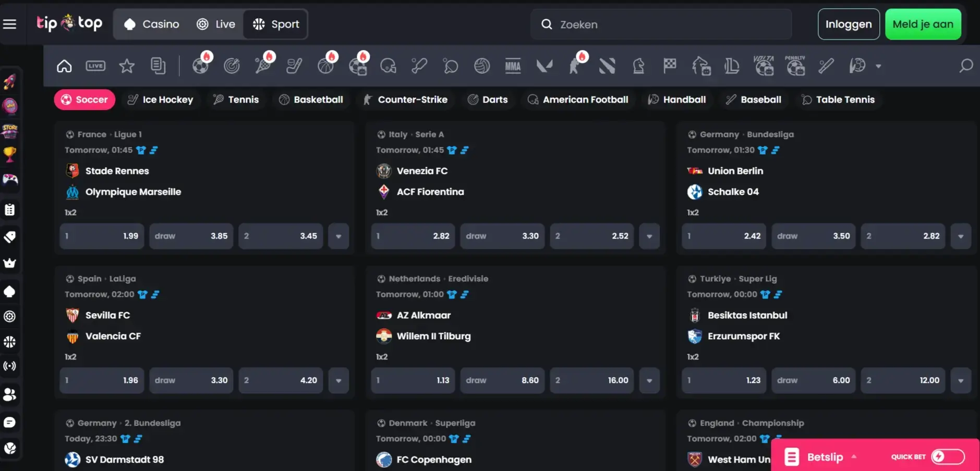Open the crown VIP icon in sidebar
The width and height of the screenshot is (980, 471).
[10, 264]
